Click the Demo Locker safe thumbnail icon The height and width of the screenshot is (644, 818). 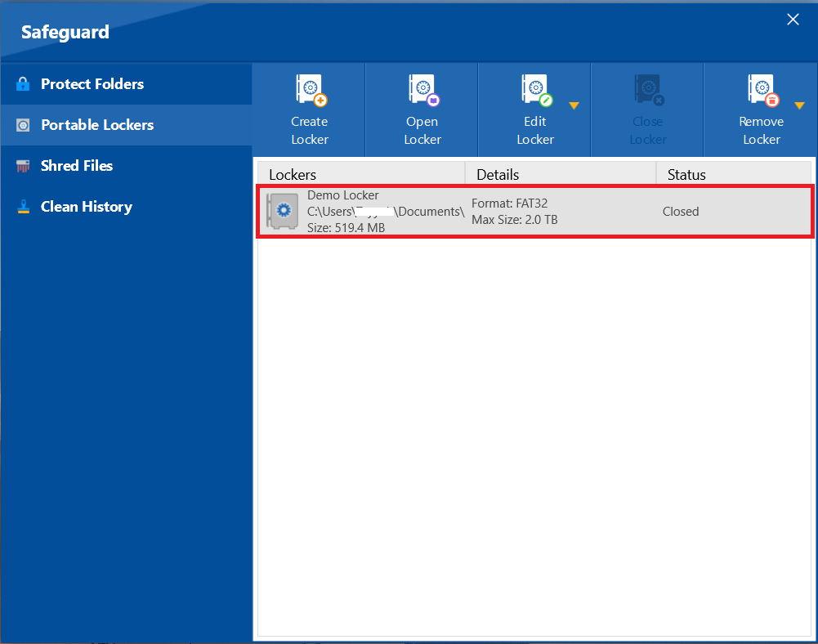click(x=282, y=211)
